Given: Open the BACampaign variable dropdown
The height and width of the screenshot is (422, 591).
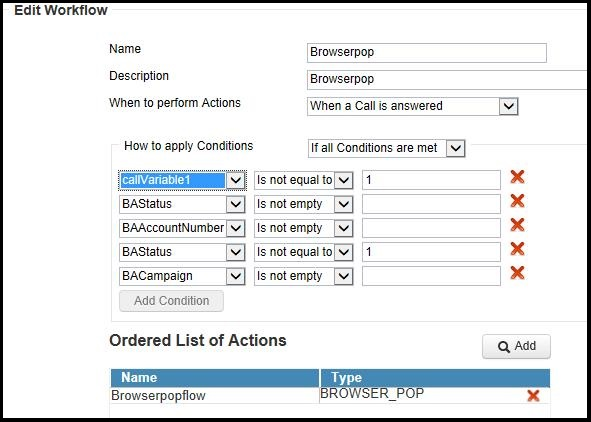Looking at the screenshot, I should pyautogui.click(x=236, y=276).
